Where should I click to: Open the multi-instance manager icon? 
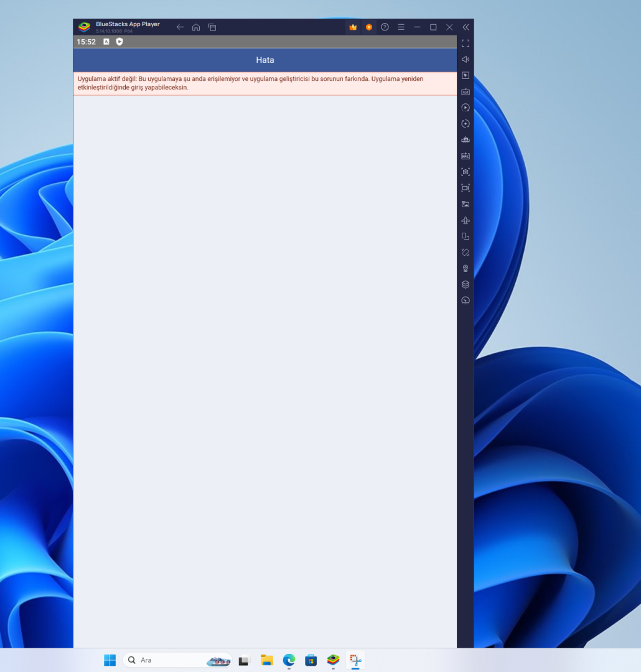click(x=466, y=140)
